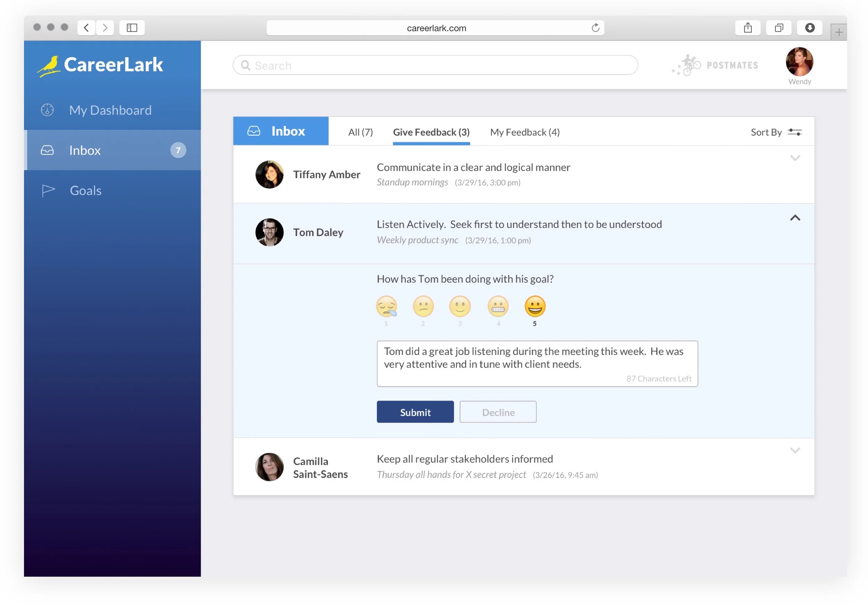Toggle the browser sidebar panel icon
This screenshot has width=868, height=612.
coord(132,27)
